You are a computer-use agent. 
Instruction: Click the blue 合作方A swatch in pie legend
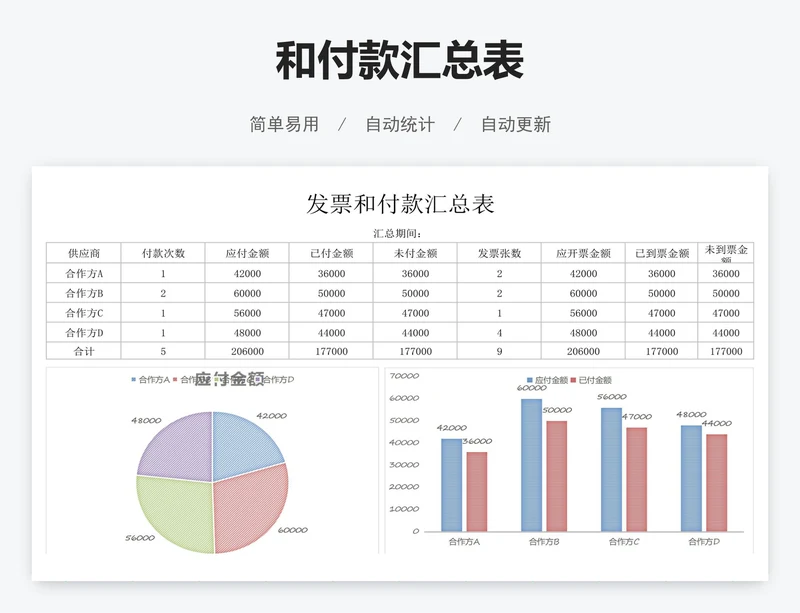pos(134,379)
